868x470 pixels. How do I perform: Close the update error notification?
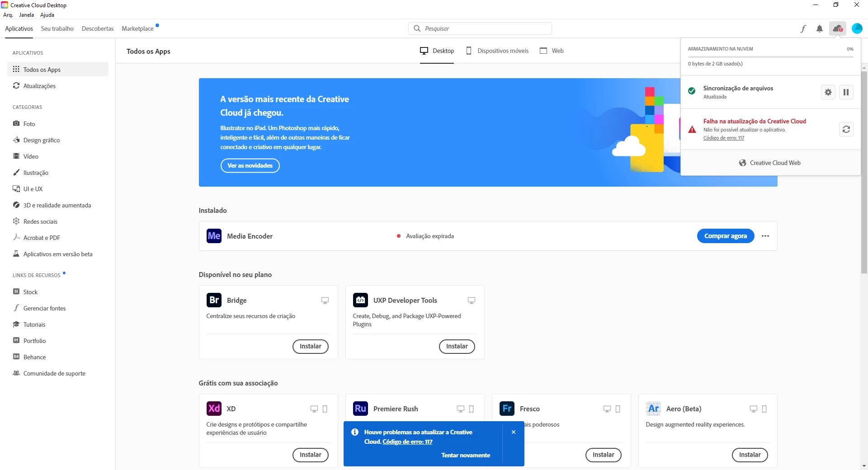pos(514,432)
